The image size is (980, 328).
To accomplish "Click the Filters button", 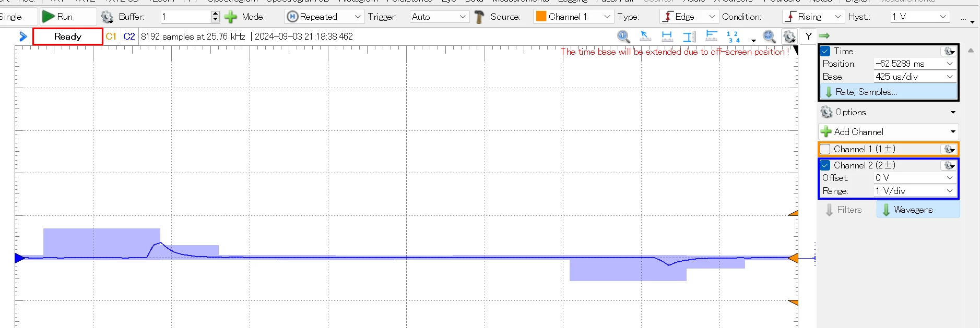I will (844, 210).
